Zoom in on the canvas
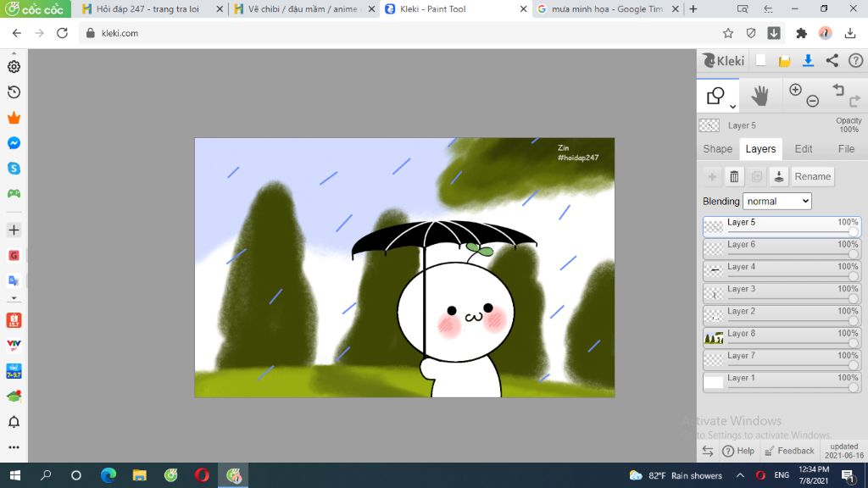868x488 pixels. (795, 90)
